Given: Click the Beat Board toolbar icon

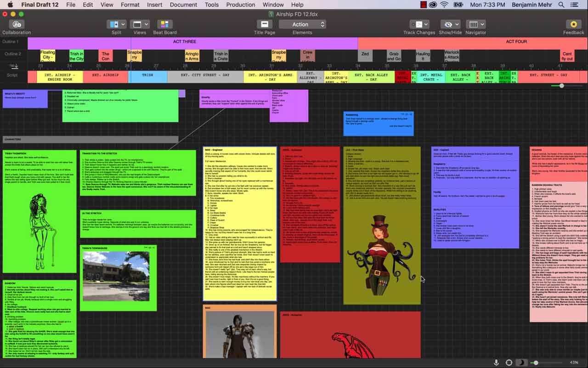Looking at the screenshot, I should [165, 24].
